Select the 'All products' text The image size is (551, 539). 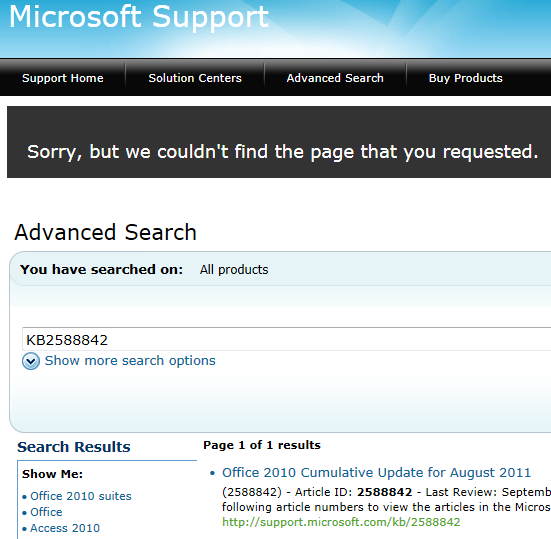tap(234, 270)
